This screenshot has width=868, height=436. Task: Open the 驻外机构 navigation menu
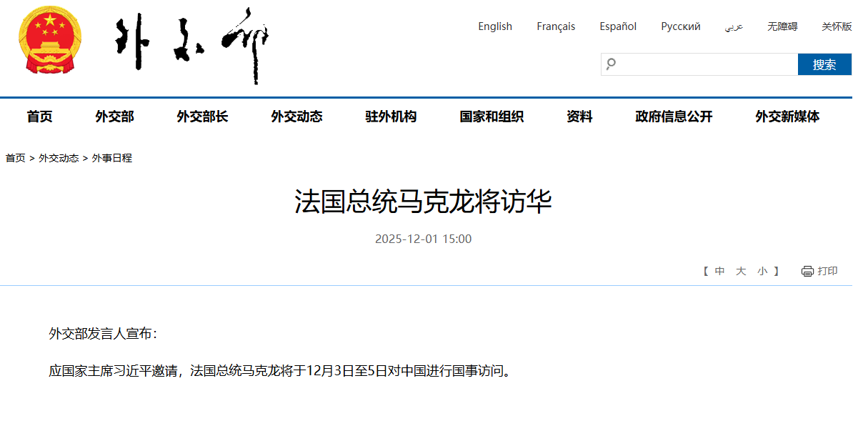tap(391, 117)
